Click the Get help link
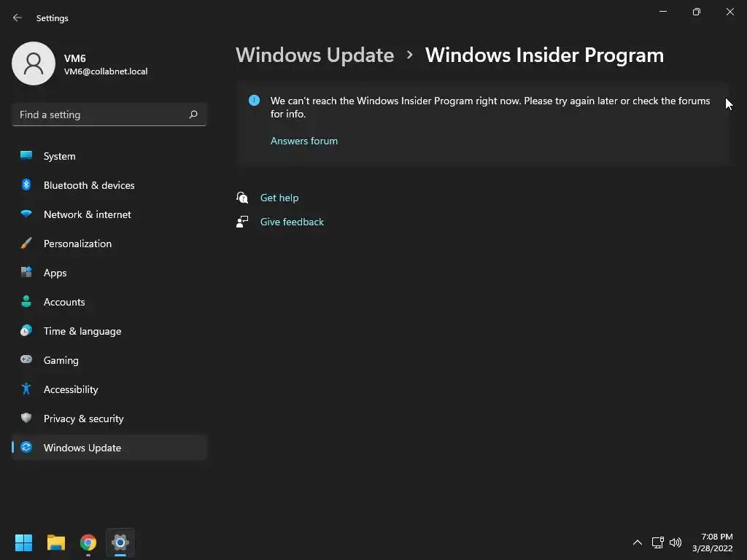The width and height of the screenshot is (747, 560). (x=279, y=198)
